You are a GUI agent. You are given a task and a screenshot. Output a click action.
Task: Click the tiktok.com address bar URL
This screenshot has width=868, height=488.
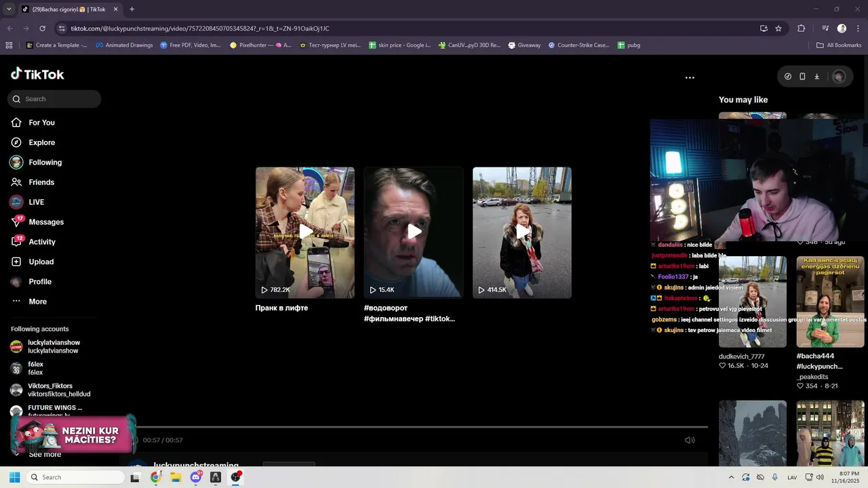pyautogui.click(x=200, y=28)
